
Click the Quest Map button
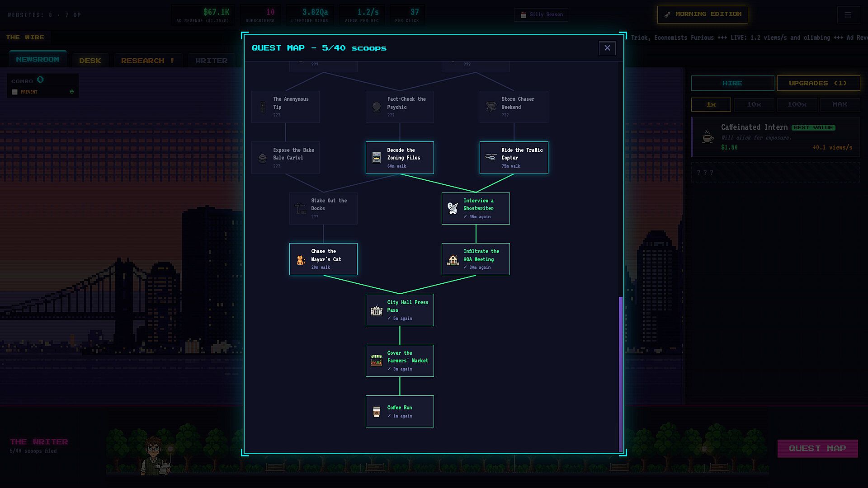(817, 448)
